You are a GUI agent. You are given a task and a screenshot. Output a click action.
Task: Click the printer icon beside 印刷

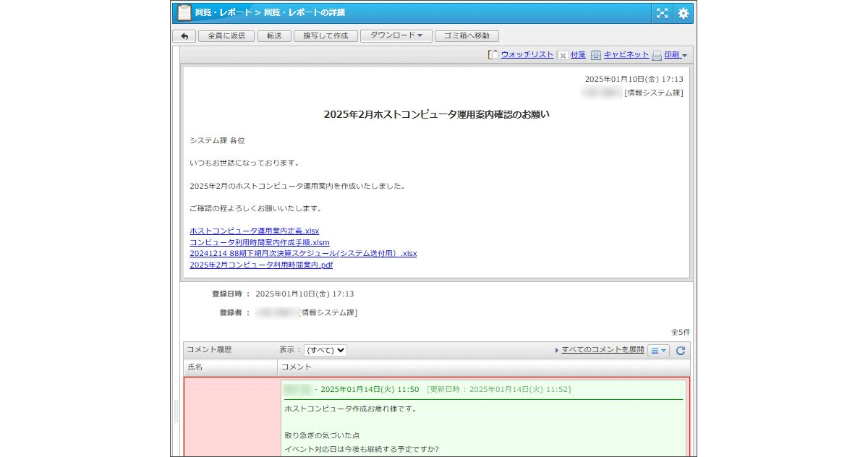point(657,55)
